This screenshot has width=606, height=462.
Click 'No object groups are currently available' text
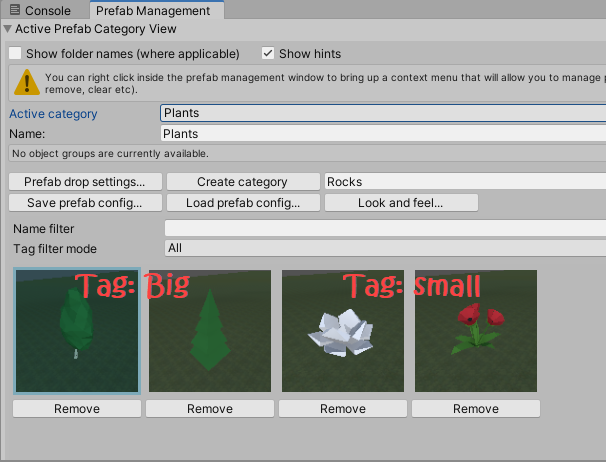pyautogui.click(x=110, y=153)
